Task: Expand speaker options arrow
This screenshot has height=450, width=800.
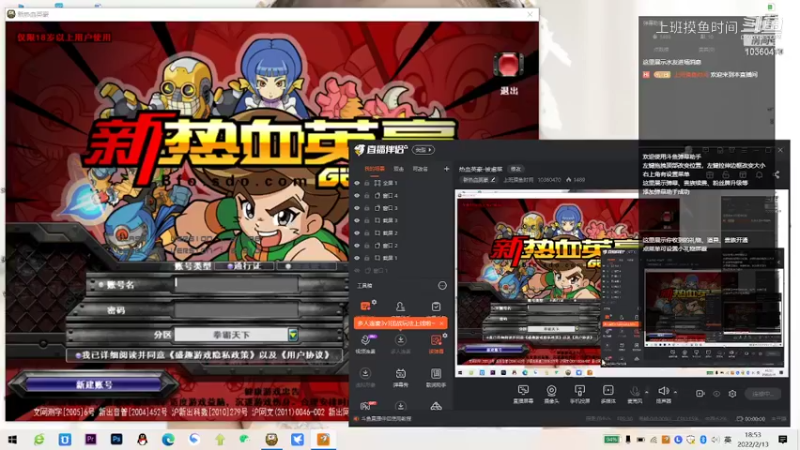Action: (676, 392)
